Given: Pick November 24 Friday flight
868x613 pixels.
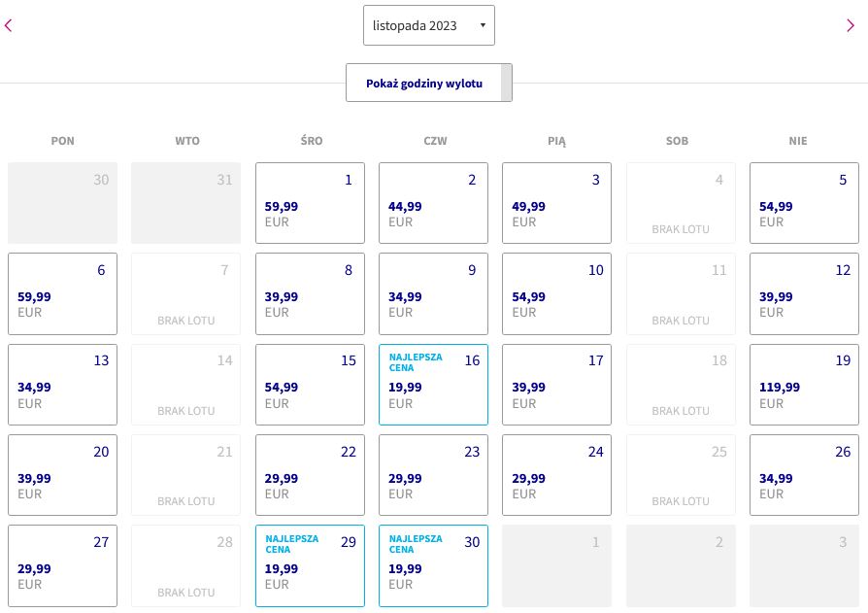Looking at the screenshot, I should pos(557,475).
